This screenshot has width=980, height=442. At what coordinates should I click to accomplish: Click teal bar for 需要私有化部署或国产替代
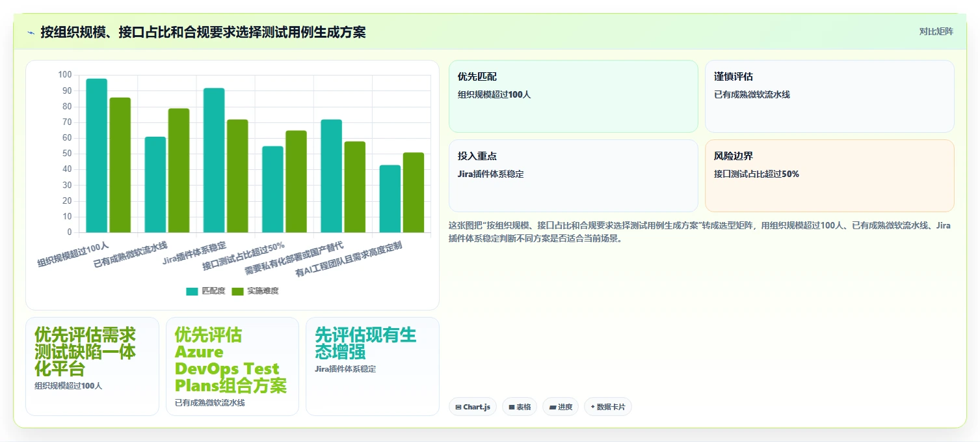point(332,176)
